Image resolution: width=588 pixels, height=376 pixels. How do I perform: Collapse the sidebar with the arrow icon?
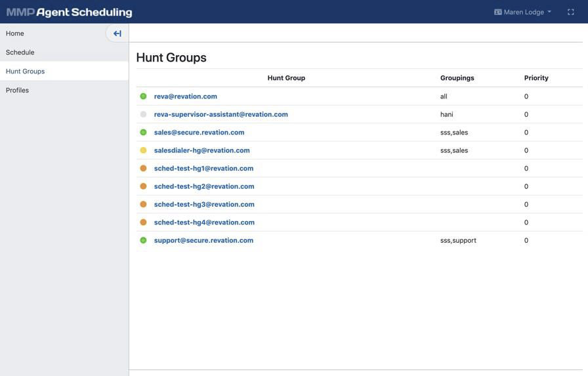pos(117,33)
